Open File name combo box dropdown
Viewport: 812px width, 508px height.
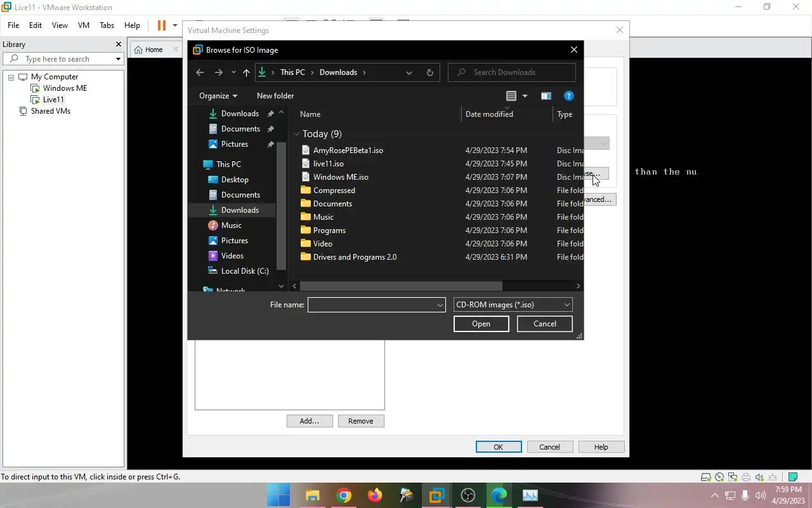440,305
